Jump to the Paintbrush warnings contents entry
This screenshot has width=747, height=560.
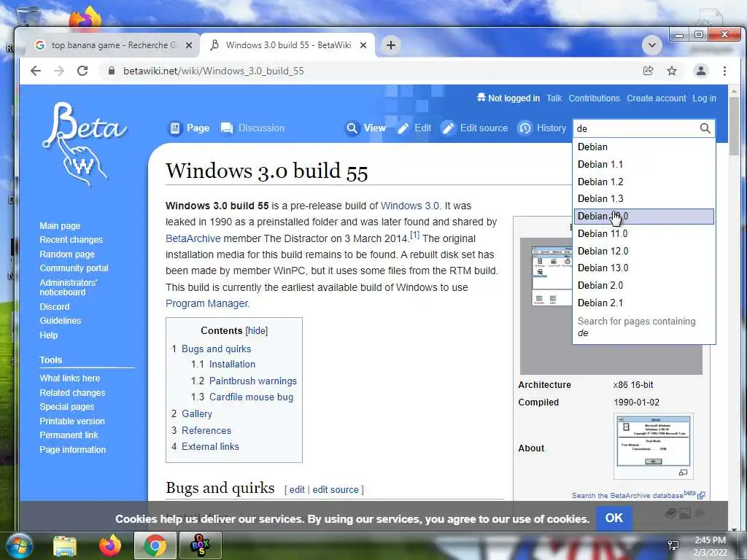(x=252, y=381)
